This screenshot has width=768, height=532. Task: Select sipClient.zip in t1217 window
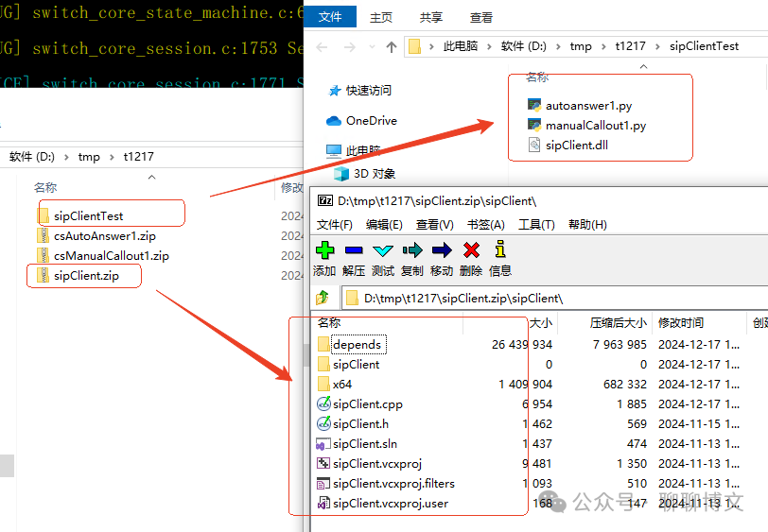click(78, 276)
